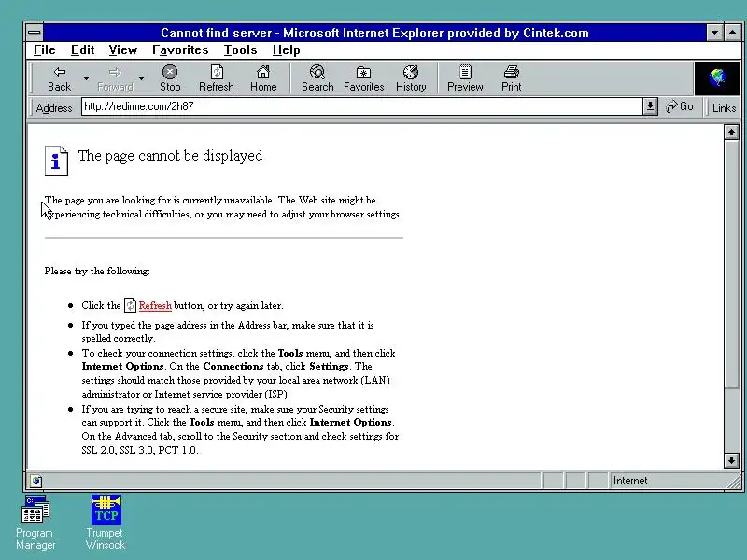Expand the Links toolbar
The image size is (747, 560).
[724, 107]
